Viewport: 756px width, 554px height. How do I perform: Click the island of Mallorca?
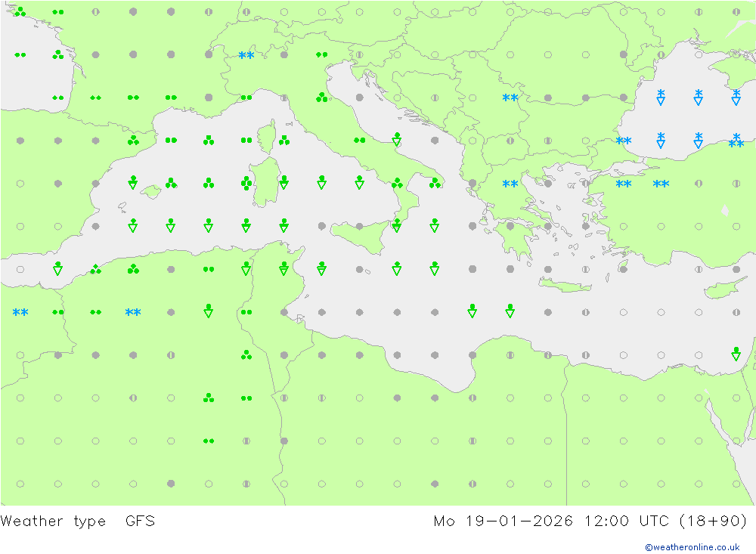(151, 192)
